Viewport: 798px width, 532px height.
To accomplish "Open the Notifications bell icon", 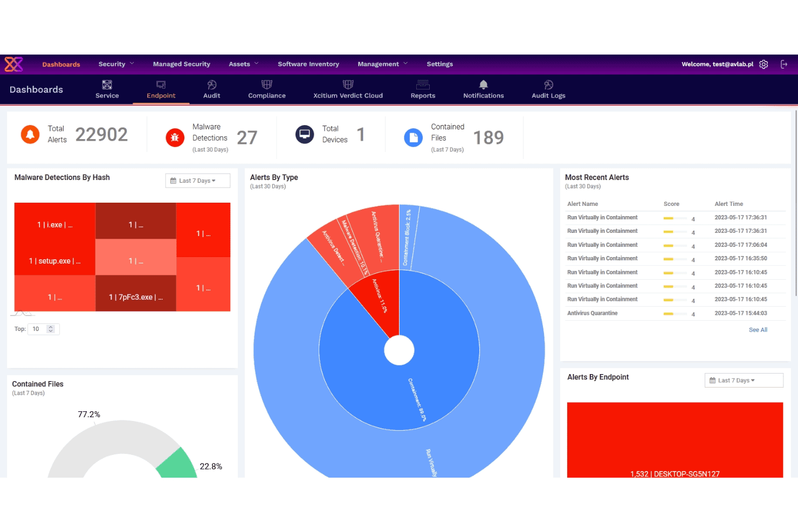I will point(484,85).
